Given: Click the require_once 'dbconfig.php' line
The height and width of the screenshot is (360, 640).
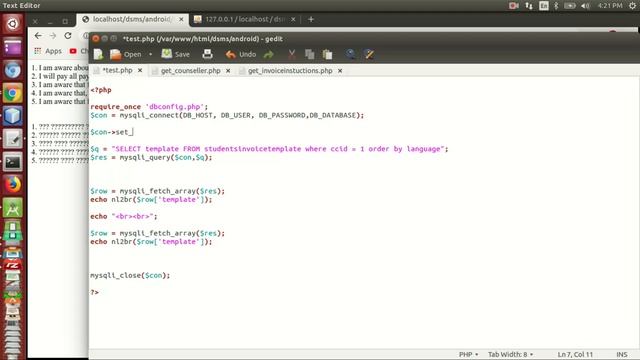Looking at the screenshot, I should click(x=149, y=107).
